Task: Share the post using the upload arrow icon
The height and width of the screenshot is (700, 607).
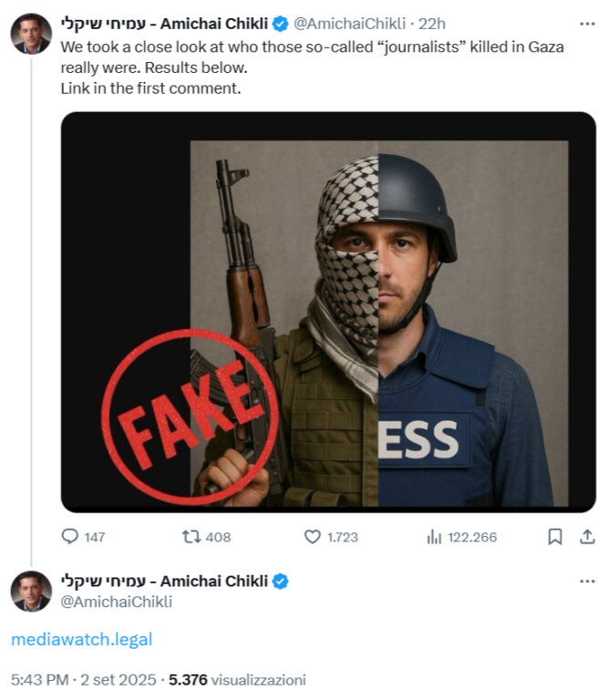Action: click(587, 536)
